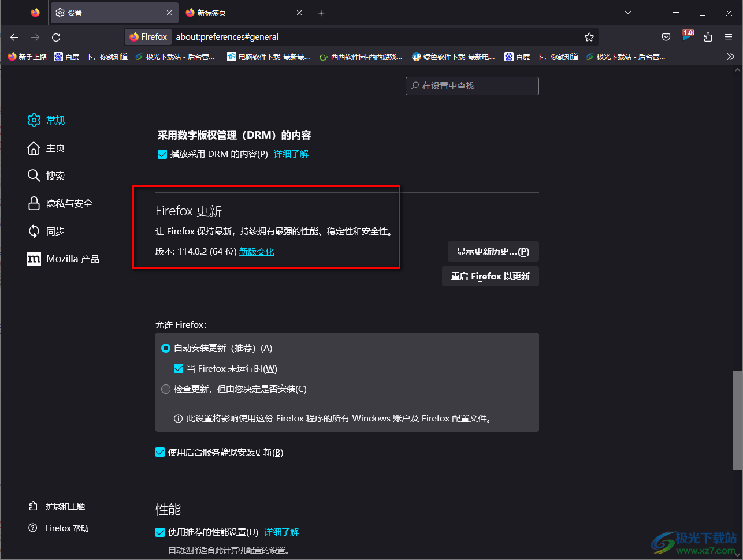Click the 同步 sync arrows icon
Viewport: 743px width, 560px height.
pyautogui.click(x=34, y=231)
